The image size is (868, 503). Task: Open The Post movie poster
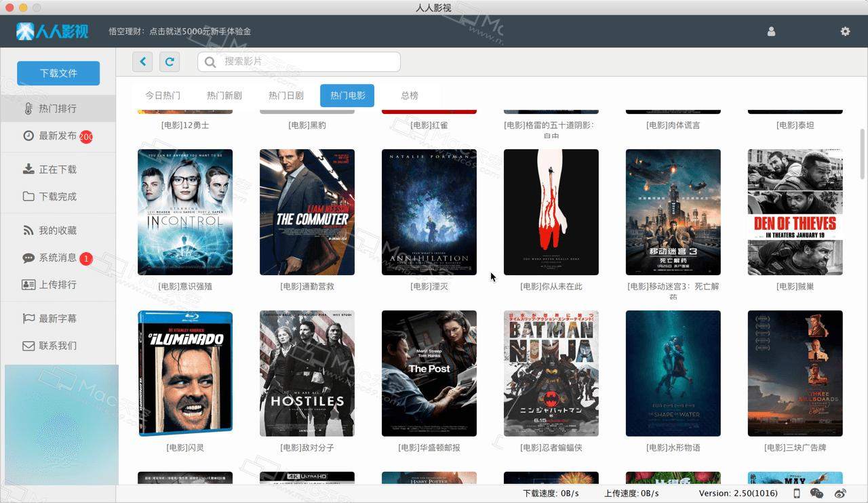429,374
